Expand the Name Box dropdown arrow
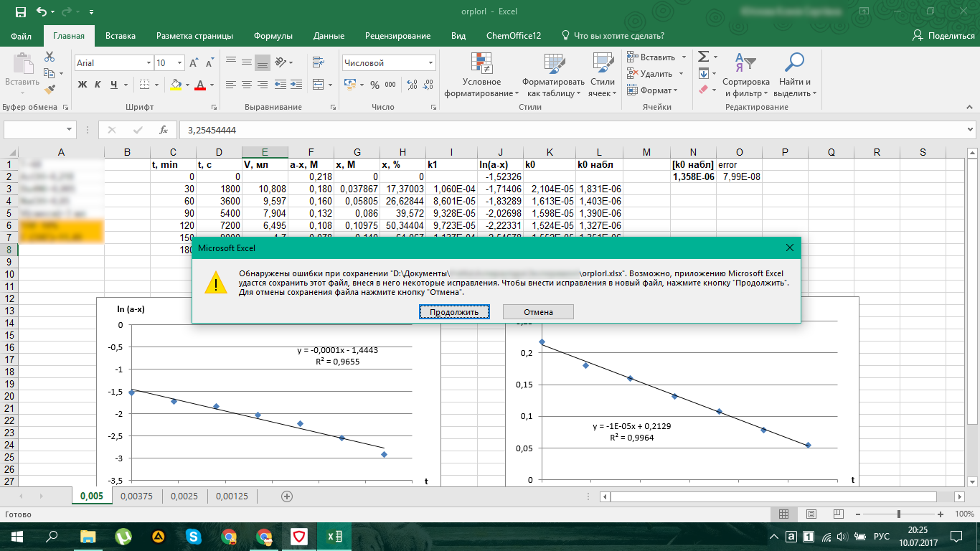The image size is (980, 551). [x=70, y=130]
